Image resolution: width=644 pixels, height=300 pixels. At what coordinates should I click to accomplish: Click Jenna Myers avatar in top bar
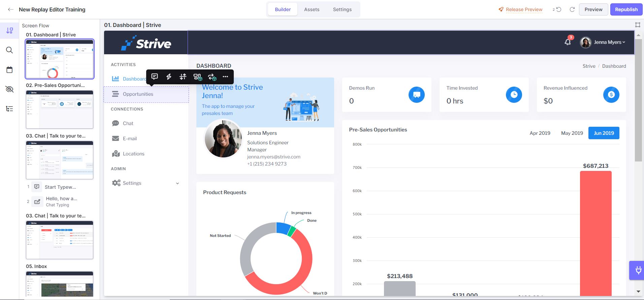(x=585, y=42)
